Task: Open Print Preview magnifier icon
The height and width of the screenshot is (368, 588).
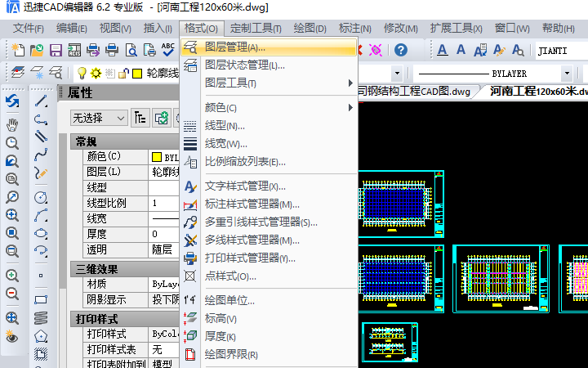Action: [131, 50]
